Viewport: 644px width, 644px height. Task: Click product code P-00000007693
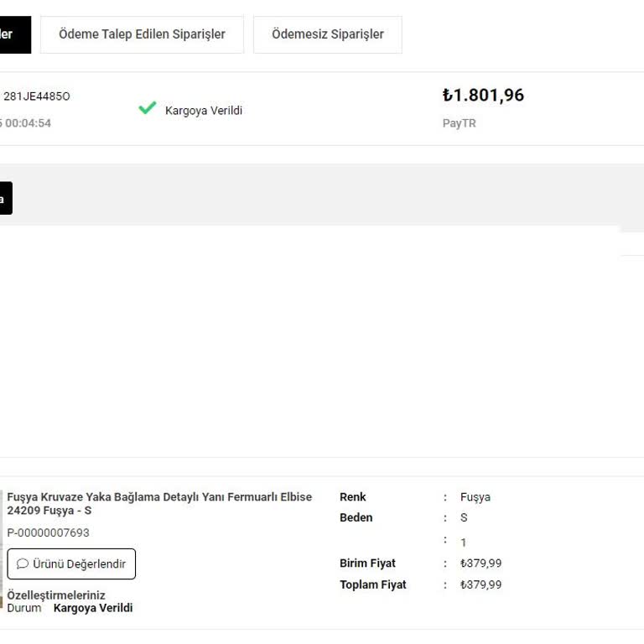pyautogui.click(x=49, y=532)
